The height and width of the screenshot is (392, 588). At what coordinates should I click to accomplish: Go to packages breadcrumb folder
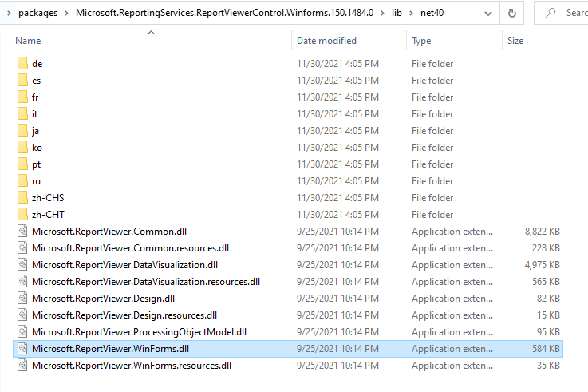[x=37, y=13]
